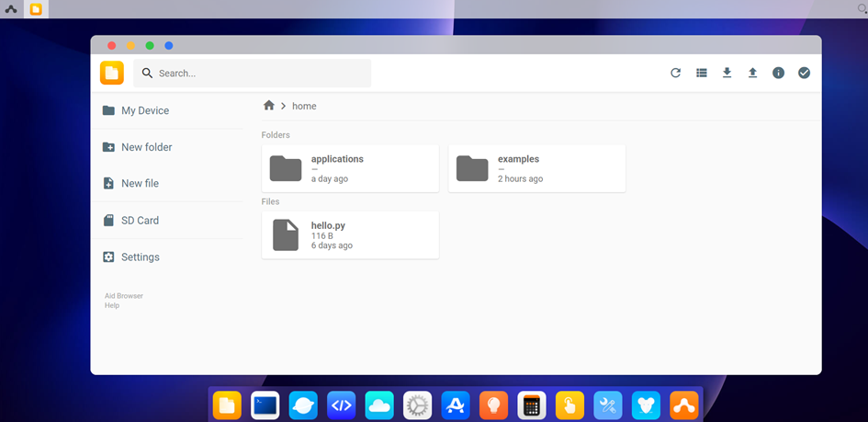Screen dimensions: 868x422
Task: Create a New file from the sidebar
Action: [x=166, y=183]
